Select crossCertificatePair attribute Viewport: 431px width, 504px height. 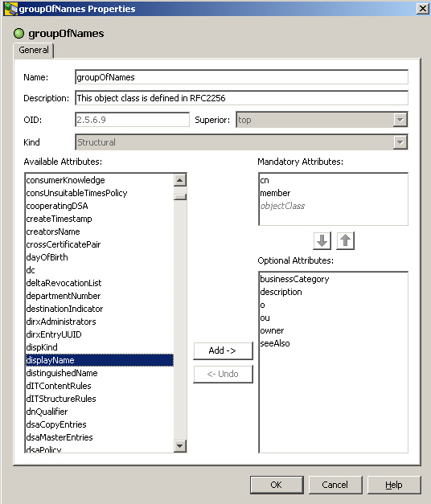pos(100,244)
